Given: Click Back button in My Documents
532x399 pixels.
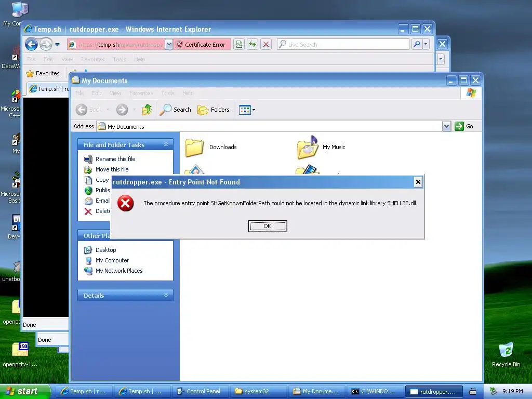Looking at the screenshot, I should [88, 110].
